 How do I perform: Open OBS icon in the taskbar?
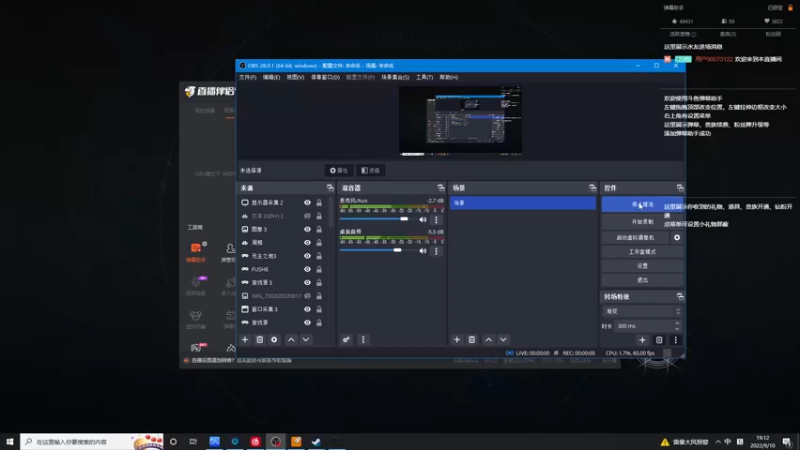pos(276,442)
